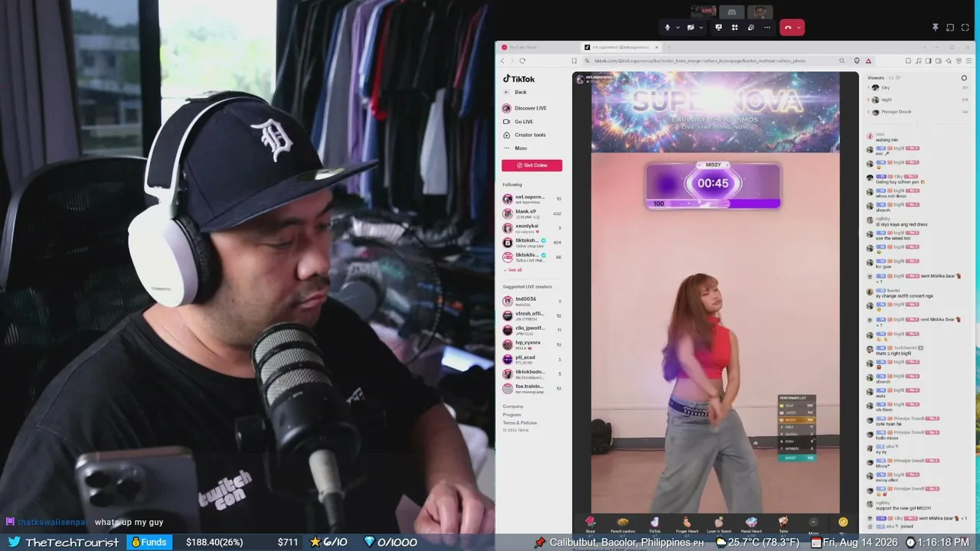This screenshot has width=980, height=551.
Task: Click the Get Coins button
Action: [532, 165]
